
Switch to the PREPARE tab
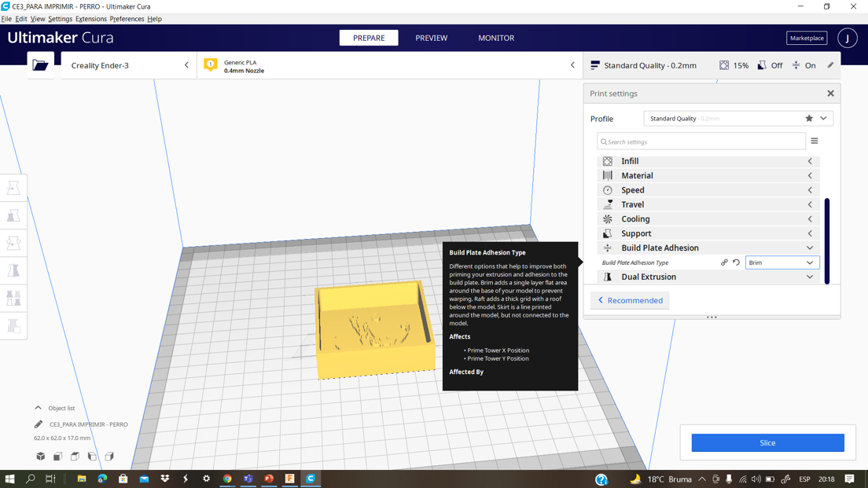(369, 38)
